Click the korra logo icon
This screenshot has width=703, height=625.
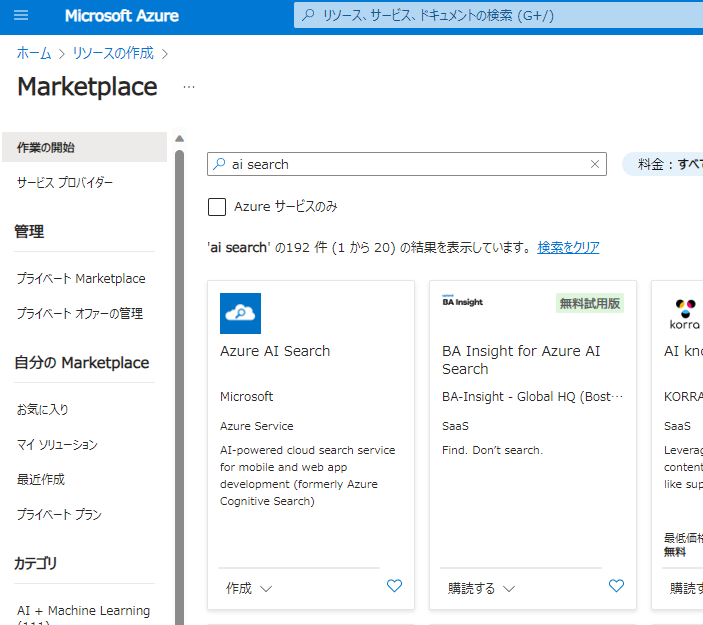point(685,313)
